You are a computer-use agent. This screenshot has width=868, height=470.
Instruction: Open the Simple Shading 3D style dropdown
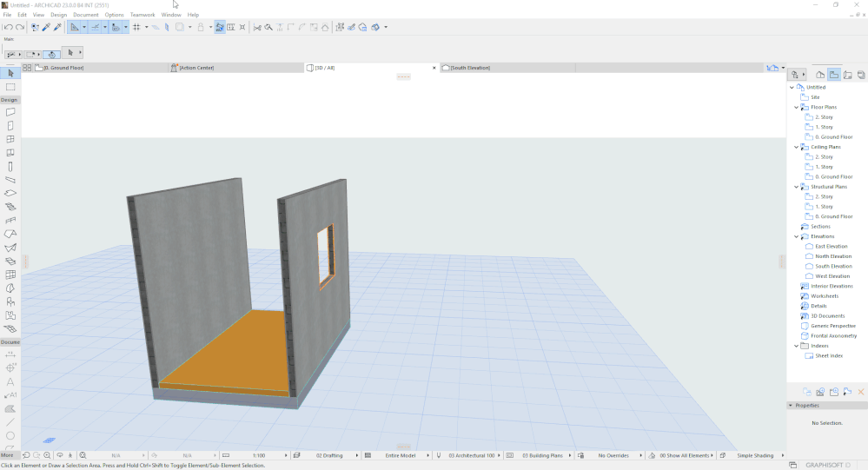(754, 455)
